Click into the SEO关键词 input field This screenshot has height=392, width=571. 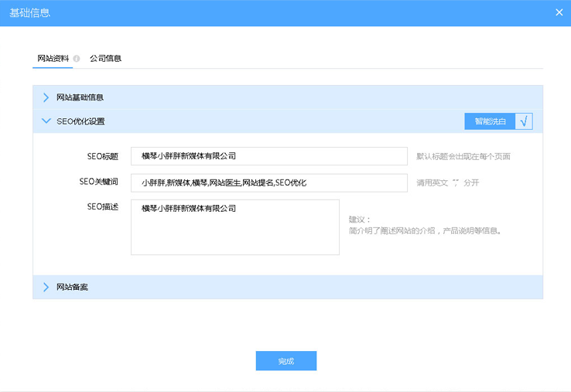point(268,183)
